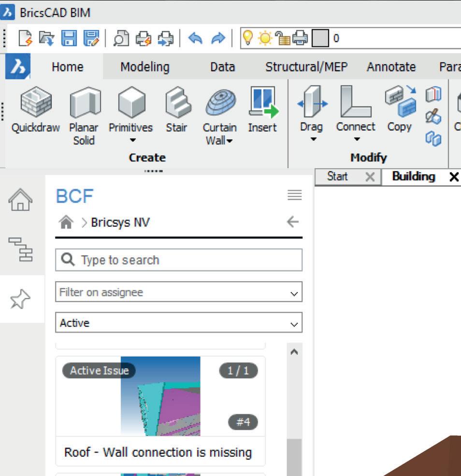Open Print Preview from the toolbar
The height and width of the screenshot is (476, 461).
coord(121,38)
